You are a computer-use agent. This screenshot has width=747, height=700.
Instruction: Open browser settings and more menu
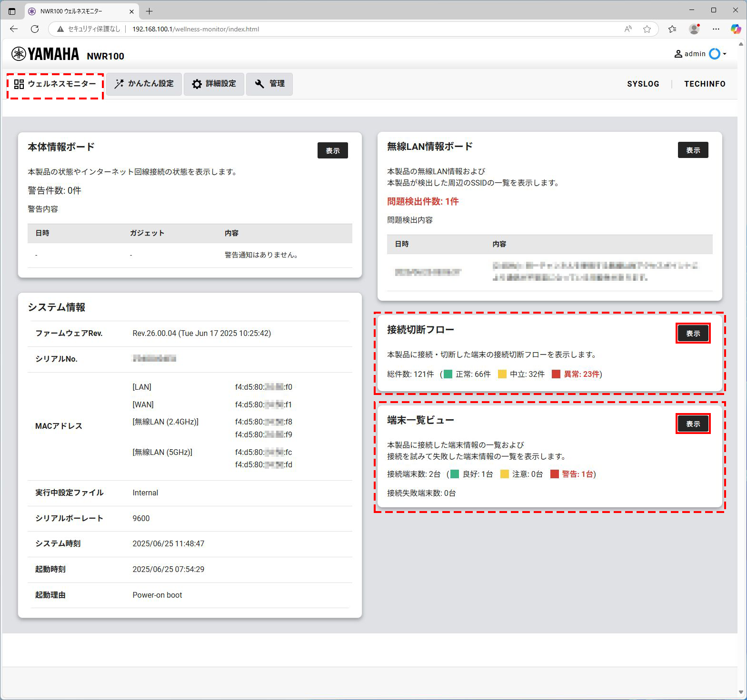click(x=716, y=29)
